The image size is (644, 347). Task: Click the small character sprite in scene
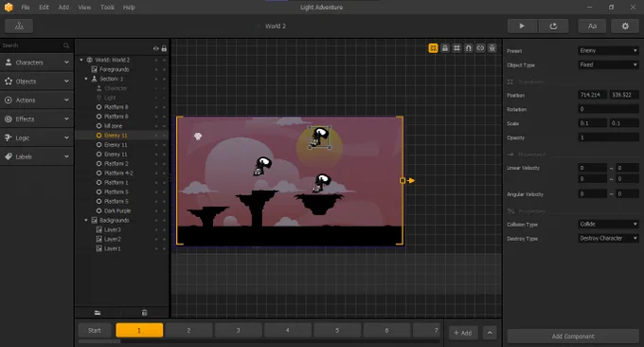coord(198,137)
